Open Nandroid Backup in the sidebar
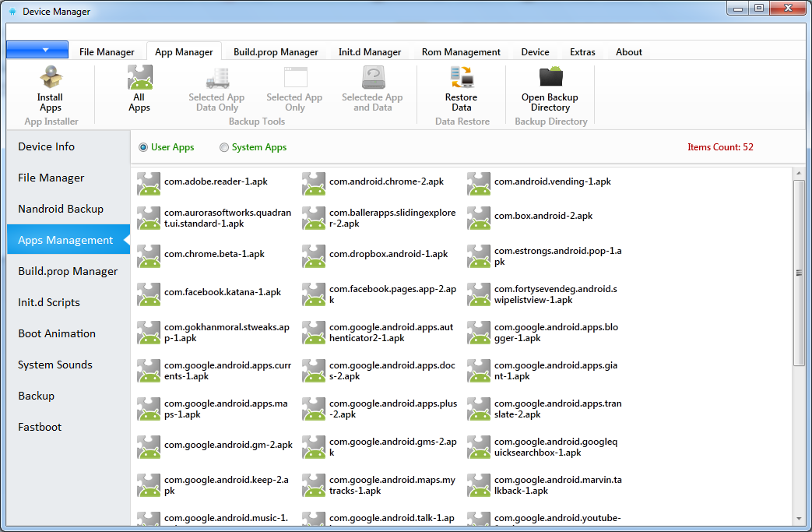Screen dimensions: 812x532 tap(61, 209)
